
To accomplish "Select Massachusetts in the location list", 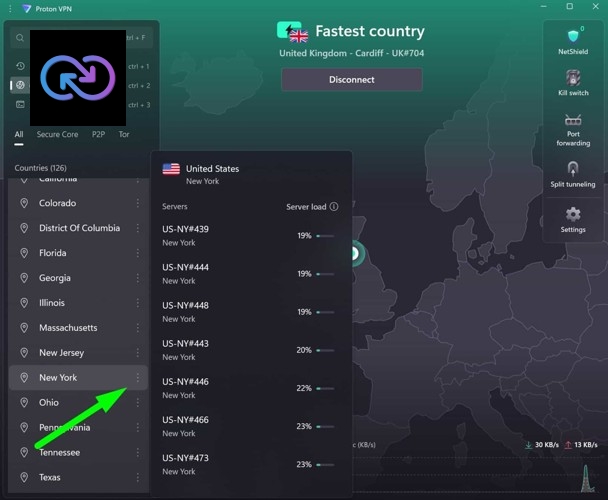I will (x=68, y=328).
